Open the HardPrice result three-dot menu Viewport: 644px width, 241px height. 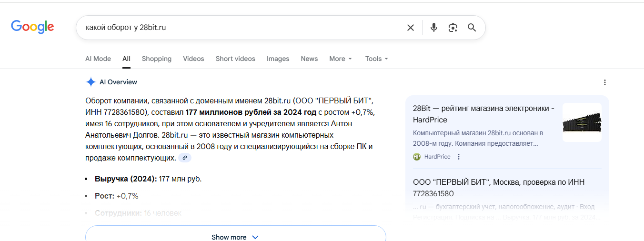click(x=459, y=157)
